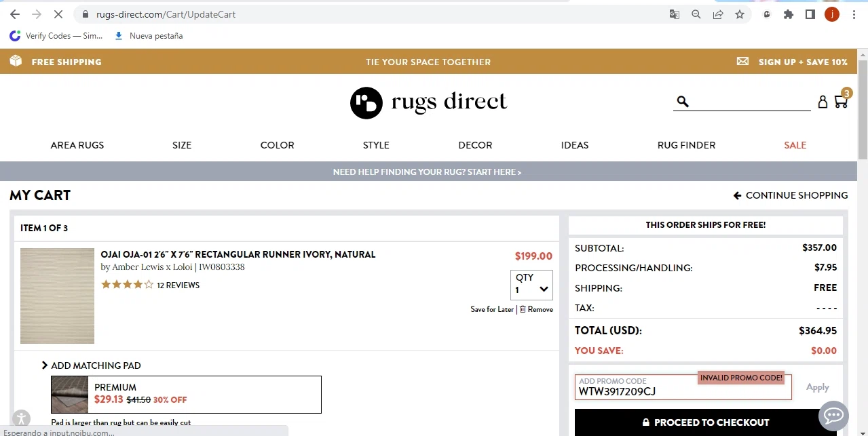Open the Ojai OJA-01 runner product title
The height and width of the screenshot is (436, 868).
click(238, 254)
